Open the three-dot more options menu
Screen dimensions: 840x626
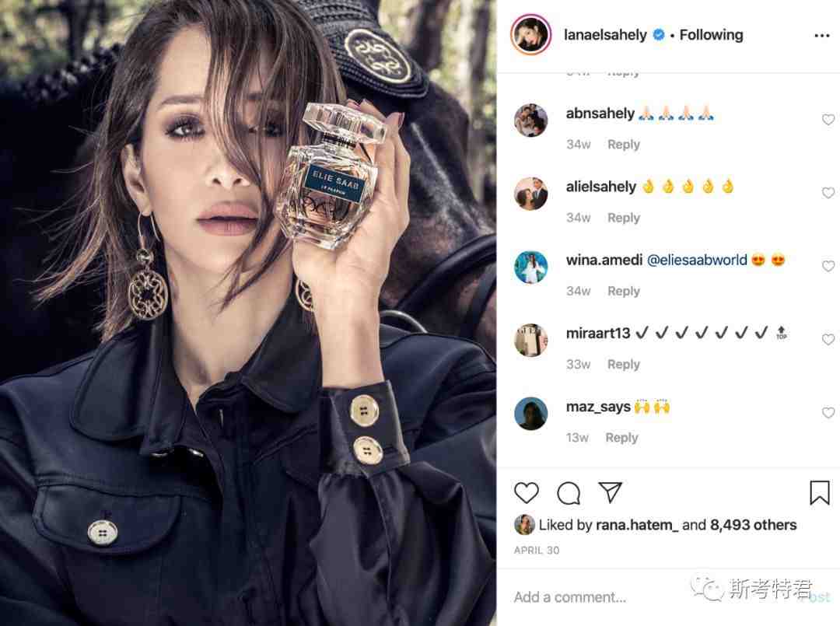pos(822,35)
